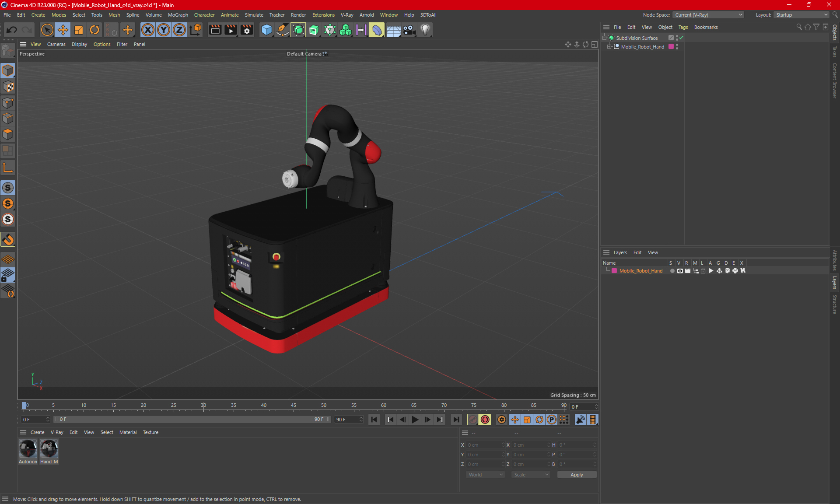Toggle animation flag of Mobile_Robot_Hand layer

point(711,271)
